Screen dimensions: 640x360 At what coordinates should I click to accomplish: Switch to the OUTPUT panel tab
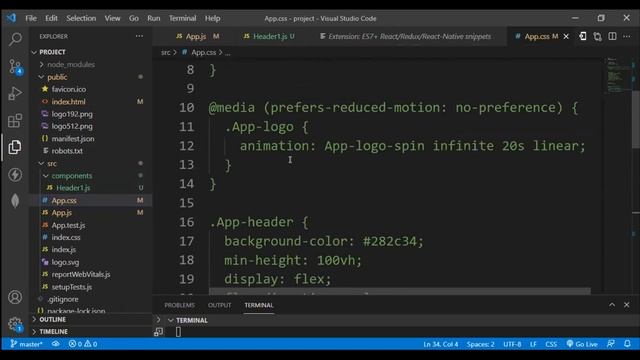[x=220, y=305]
